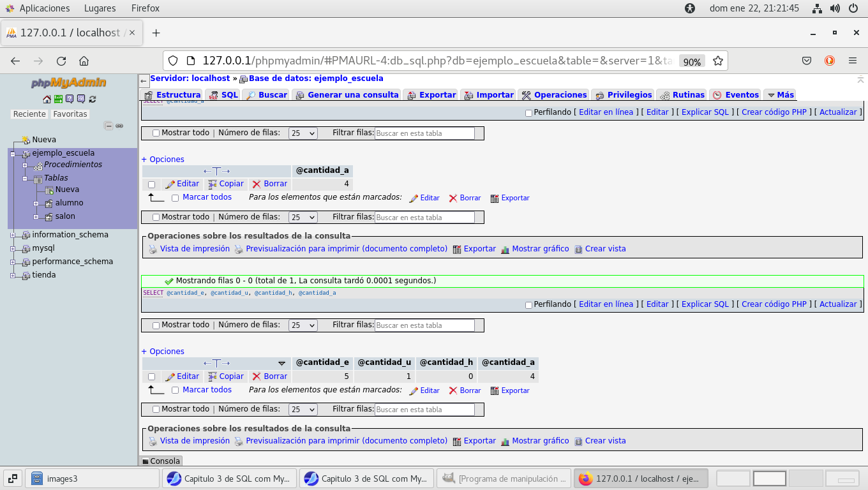Click the lower Explicar SQL link
The image size is (868, 490).
click(705, 304)
